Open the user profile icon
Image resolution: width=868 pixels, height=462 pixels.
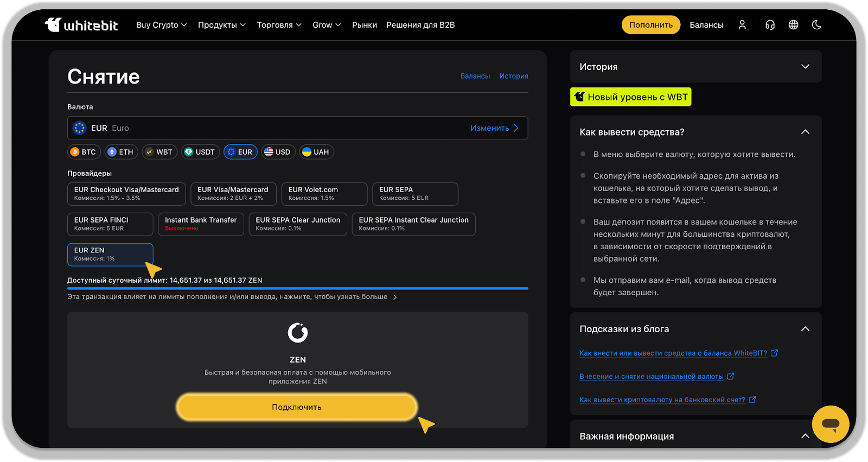tap(742, 25)
